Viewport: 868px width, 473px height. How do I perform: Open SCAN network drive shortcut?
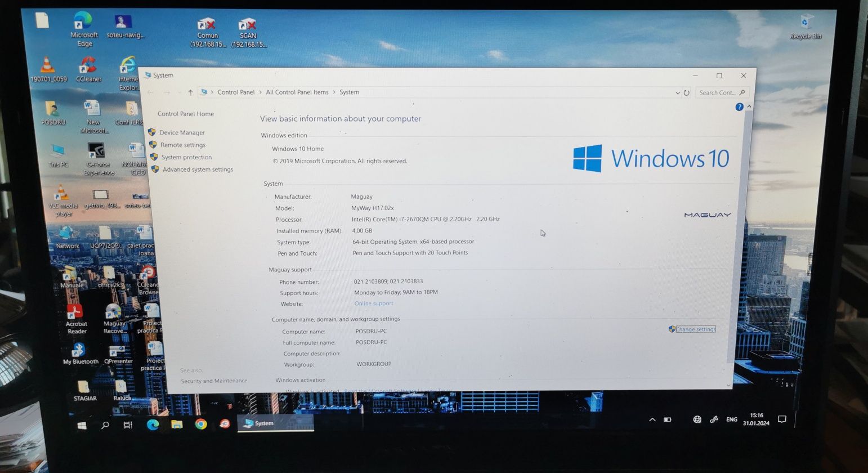coord(248,33)
